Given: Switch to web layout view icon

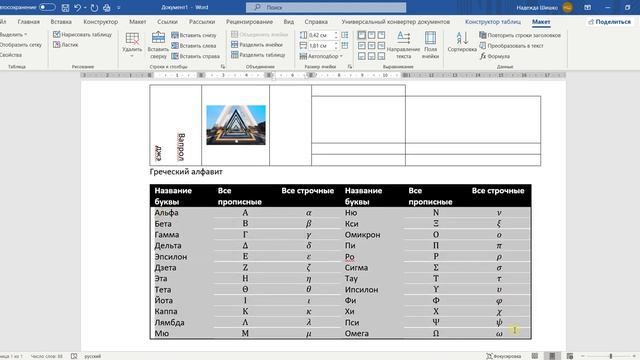Looking at the screenshot, I should point(570,356).
